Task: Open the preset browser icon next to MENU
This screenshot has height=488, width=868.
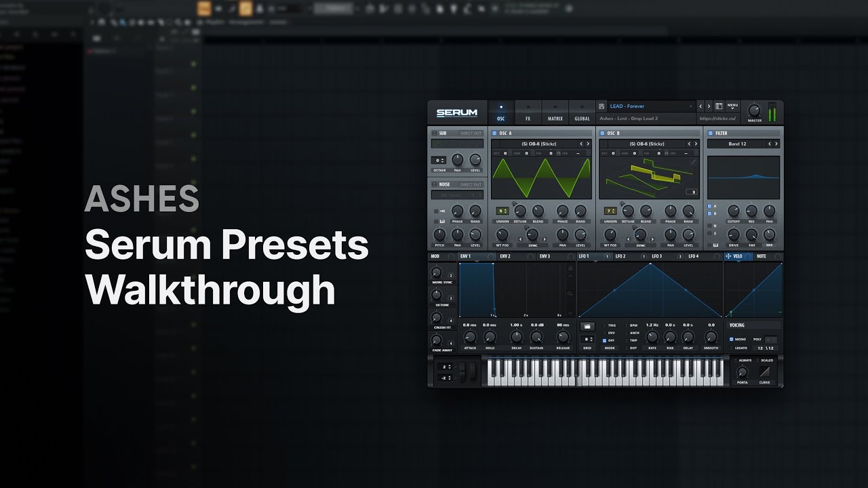Action: coord(719,106)
